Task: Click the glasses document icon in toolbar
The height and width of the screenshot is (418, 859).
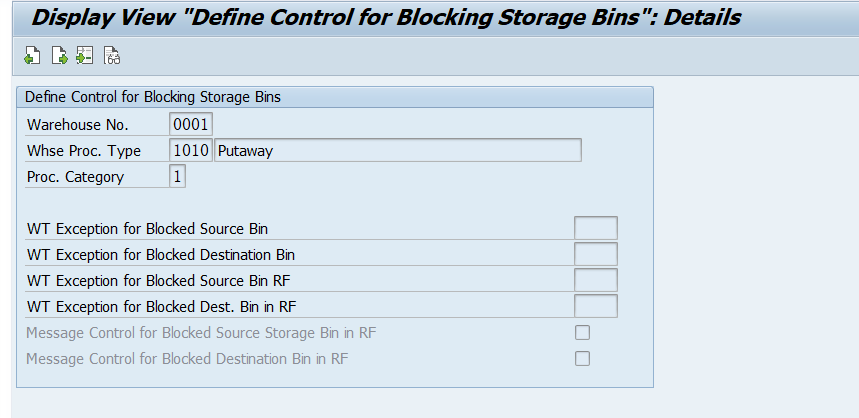Action: pyautogui.click(x=112, y=56)
